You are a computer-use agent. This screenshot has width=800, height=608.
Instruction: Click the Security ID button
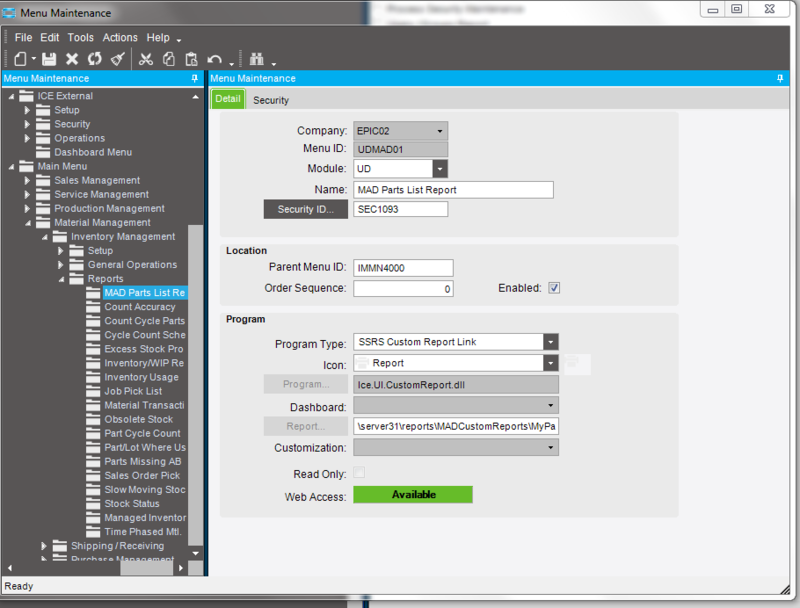click(305, 208)
